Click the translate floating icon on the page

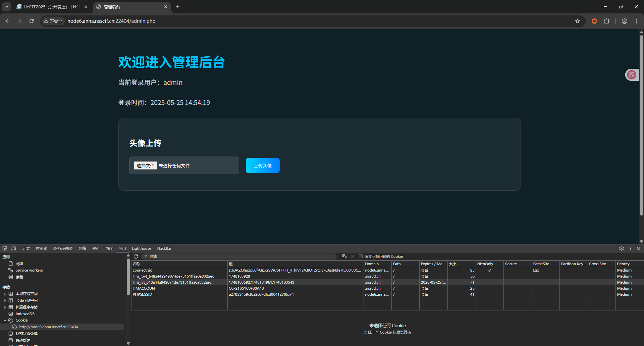point(632,75)
